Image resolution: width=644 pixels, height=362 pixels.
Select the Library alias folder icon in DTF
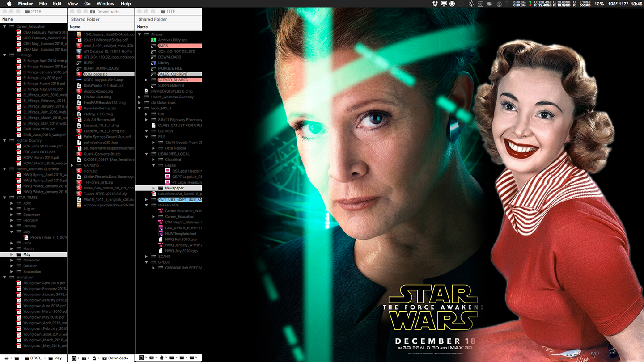153,63
